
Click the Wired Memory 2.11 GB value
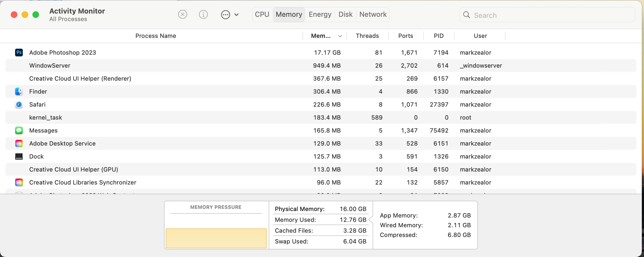pyautogui.click(x=459, y=225)
